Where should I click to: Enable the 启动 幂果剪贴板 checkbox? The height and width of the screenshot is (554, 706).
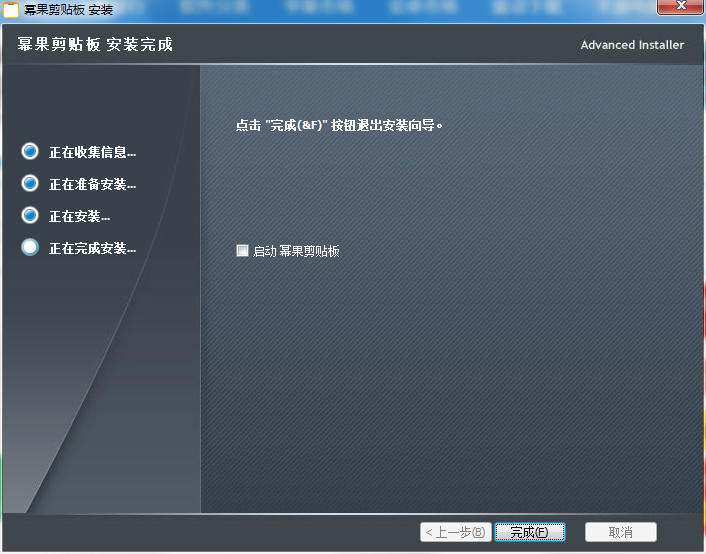click(242, 250)
